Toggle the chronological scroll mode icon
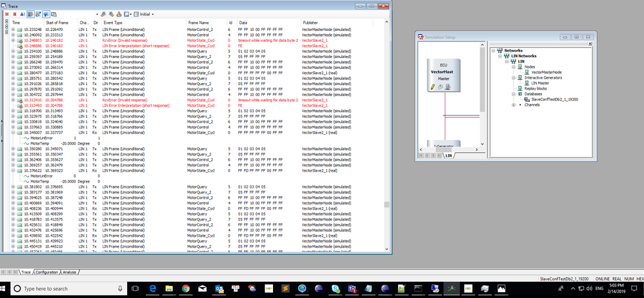644x298 pixels. pyautogui.click(x=30, y=14)
